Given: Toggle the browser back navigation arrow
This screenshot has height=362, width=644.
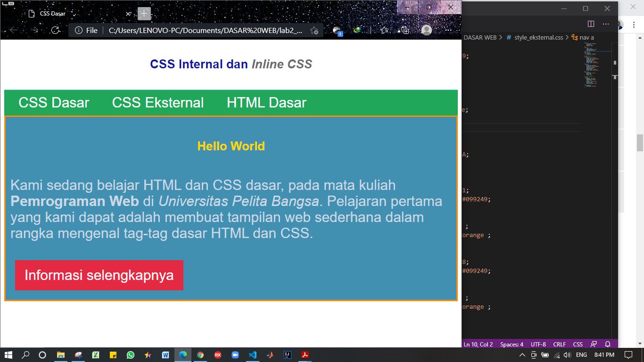Looking at the screenshot, I should [x=13, y=30].
